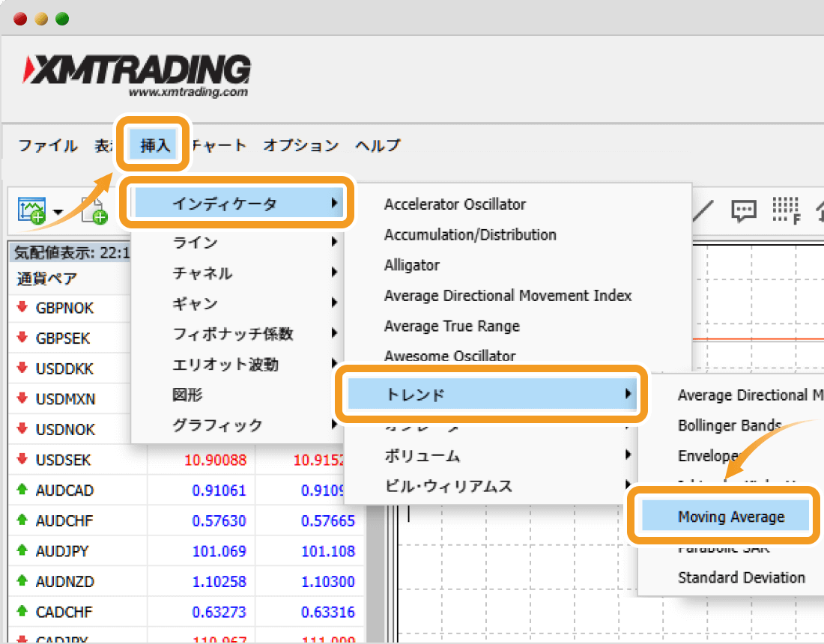Image resolution: width=824 pixels, height=644 pixels.
Task: Select the AUDCAD currency pair row
Action: click(x=186, y=490)
